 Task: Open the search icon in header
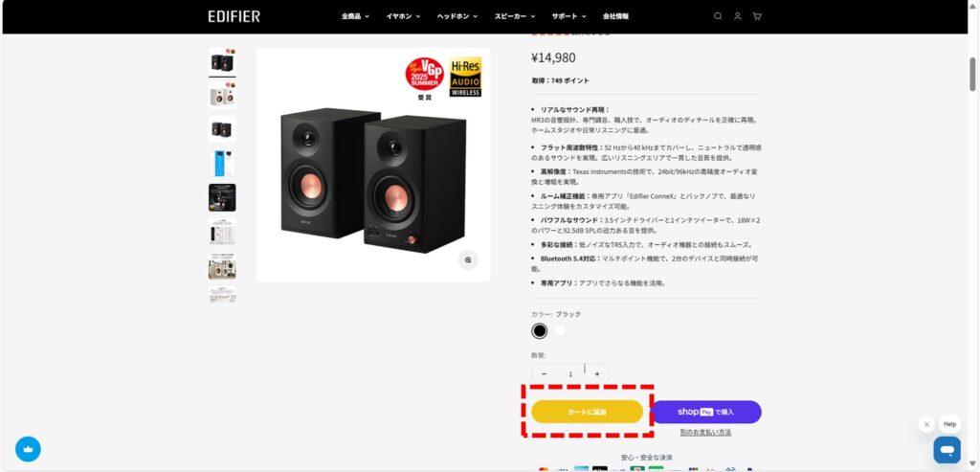coord(718,16)
